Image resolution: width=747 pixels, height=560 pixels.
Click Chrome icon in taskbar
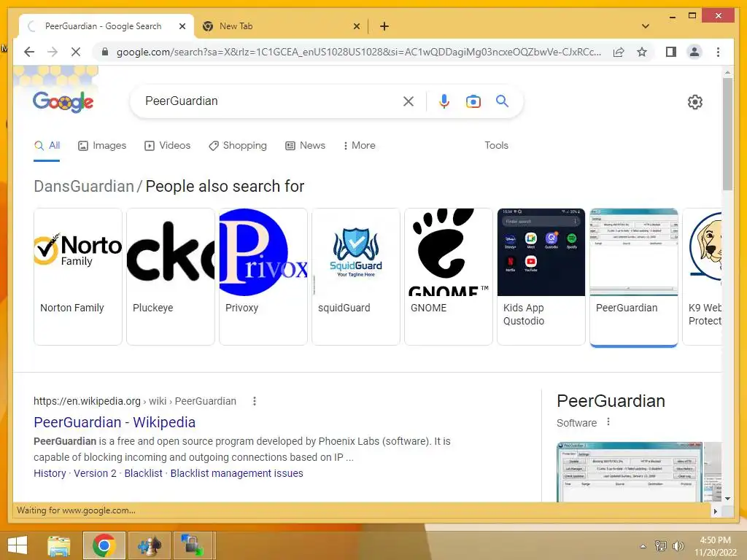click(x=104, y=545)
